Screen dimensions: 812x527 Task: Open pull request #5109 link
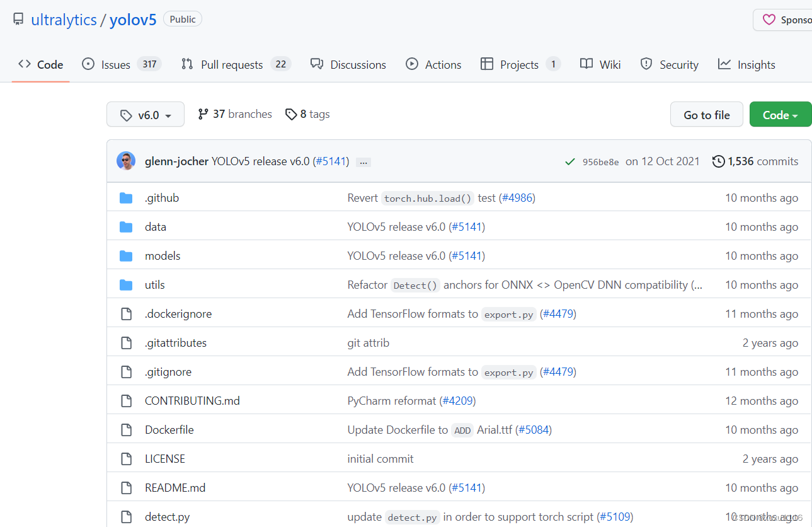pos(615,517)
